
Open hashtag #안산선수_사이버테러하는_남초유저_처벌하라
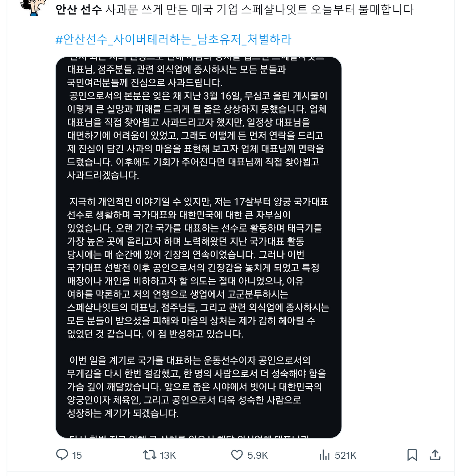tap(173, 39)
